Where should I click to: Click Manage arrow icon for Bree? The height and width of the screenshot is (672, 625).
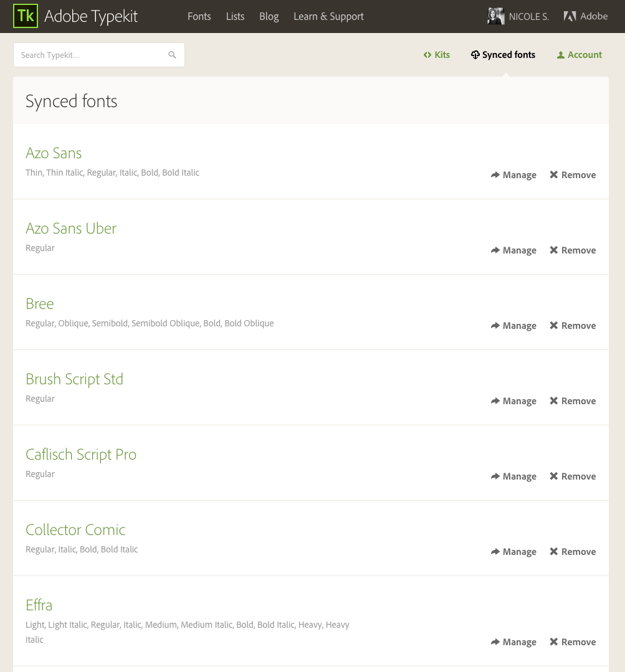[x=495, y=325]
